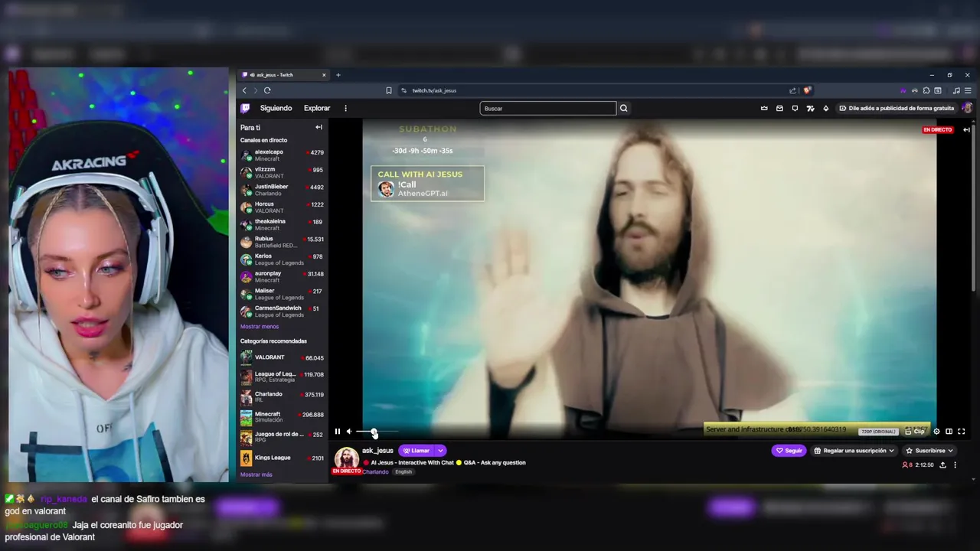Click the Bits diamond icon
980x551 pixels.
tap(825, 108)
